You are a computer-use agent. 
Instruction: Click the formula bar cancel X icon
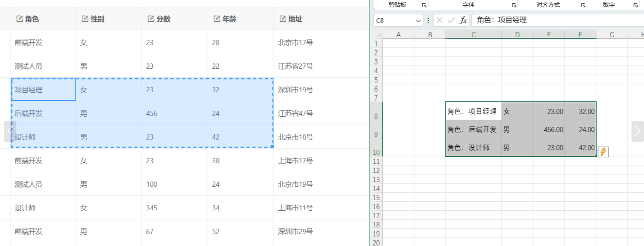click(x=439, y=20)
